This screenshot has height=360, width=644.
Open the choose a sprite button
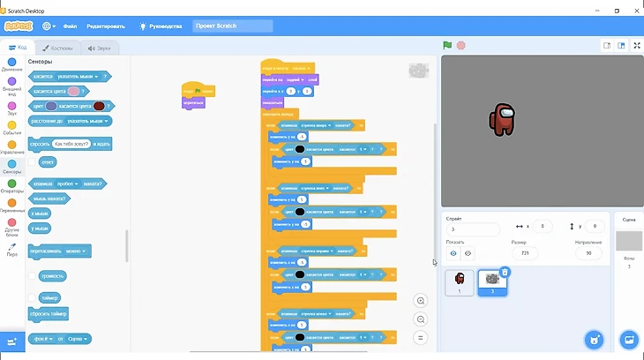pos(594,340)
